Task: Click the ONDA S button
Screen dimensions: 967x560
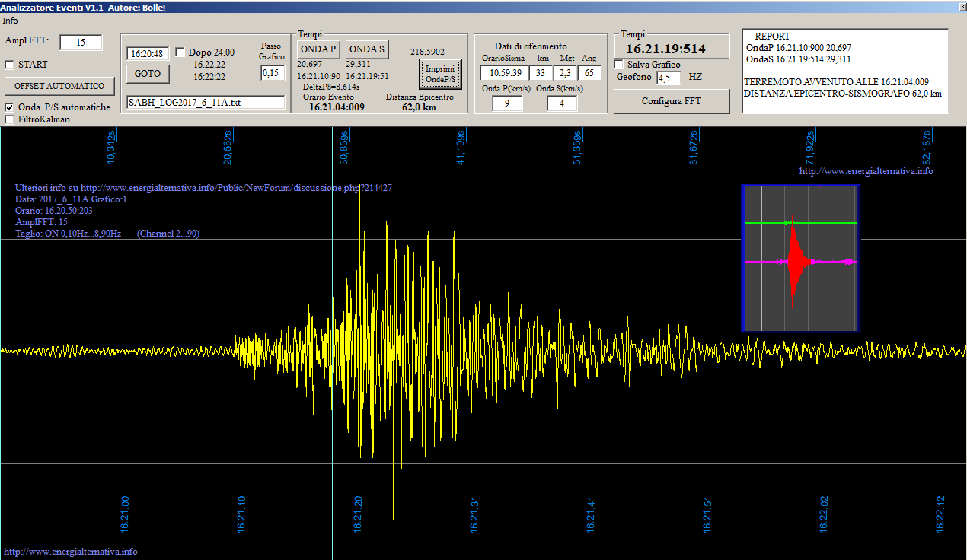Action: 367,49
